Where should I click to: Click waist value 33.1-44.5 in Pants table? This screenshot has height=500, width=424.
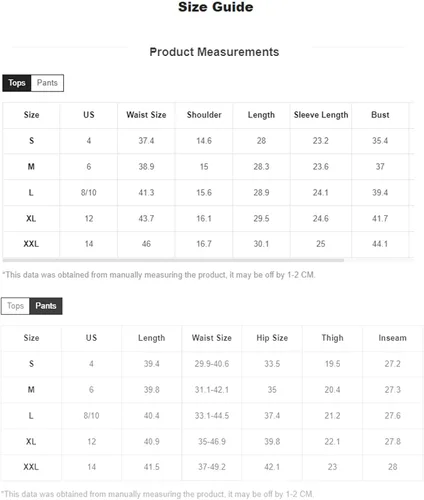[212, 416]
